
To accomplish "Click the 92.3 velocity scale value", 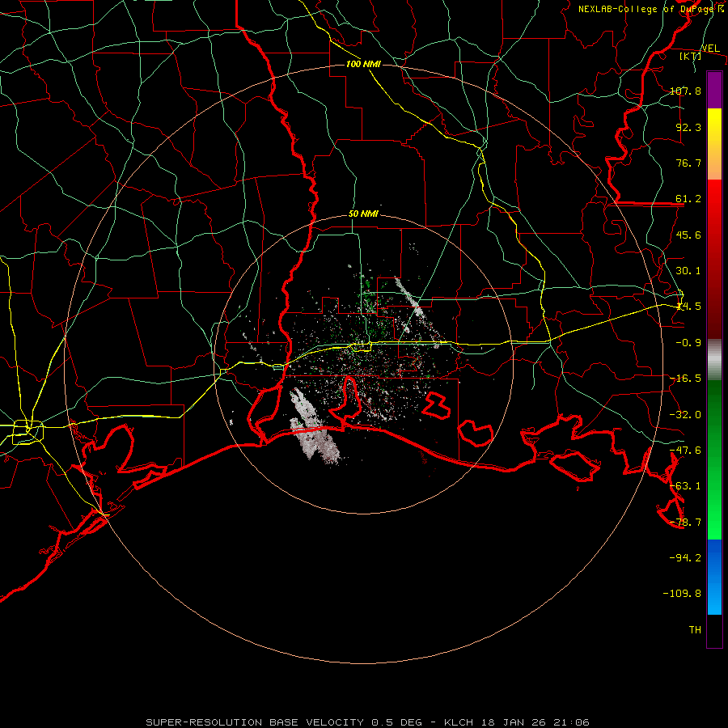I will (688, 127).
